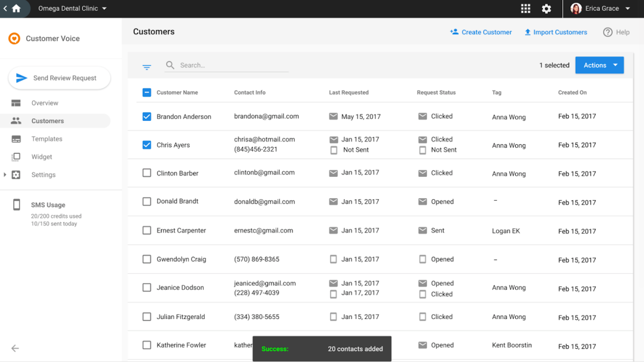
Task: Click the Help question mark icon
Action: (608, 32)
